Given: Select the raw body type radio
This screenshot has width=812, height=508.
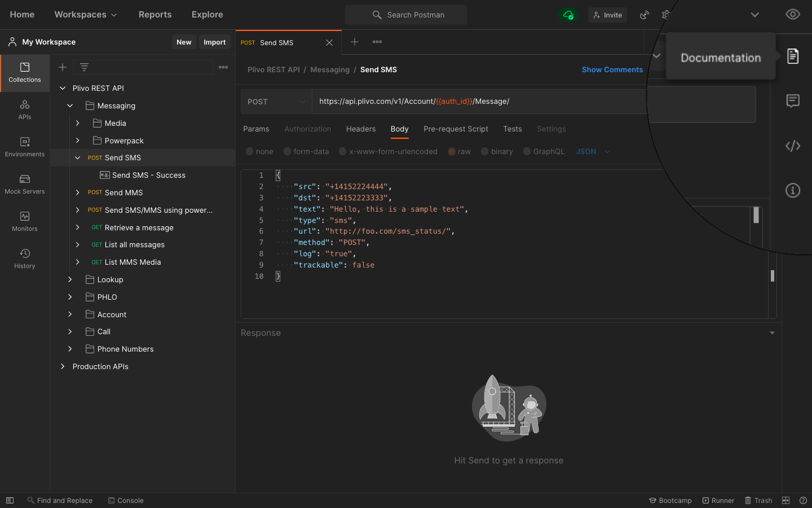Looking at the screenshot, I should coord(452,152).
